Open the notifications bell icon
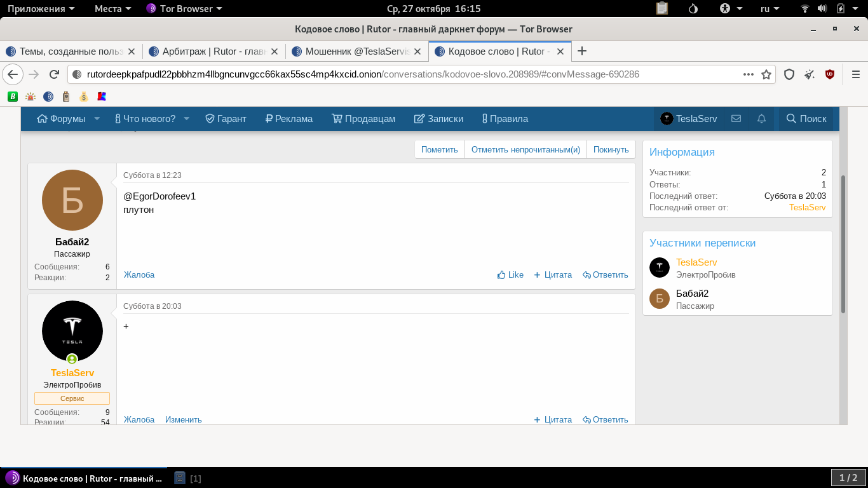The height and width of the screenshot is (488, 868). point(761,119)
